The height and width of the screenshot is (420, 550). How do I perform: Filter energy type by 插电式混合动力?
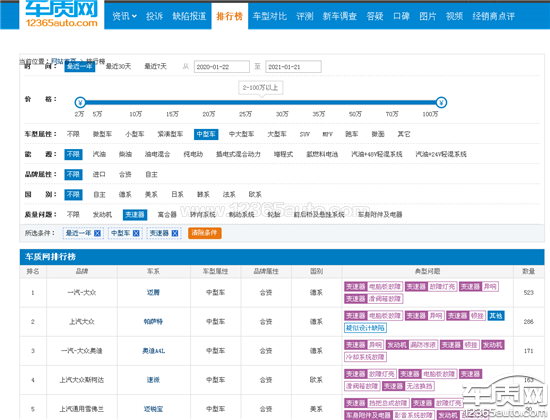(x=238, y=154)
